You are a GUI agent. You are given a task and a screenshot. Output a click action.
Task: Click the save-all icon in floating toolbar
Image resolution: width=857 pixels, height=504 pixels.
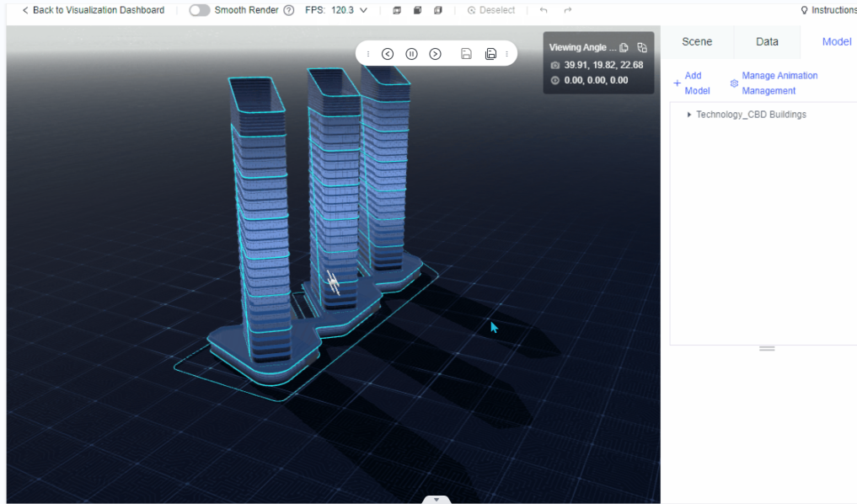pos(490,54)
